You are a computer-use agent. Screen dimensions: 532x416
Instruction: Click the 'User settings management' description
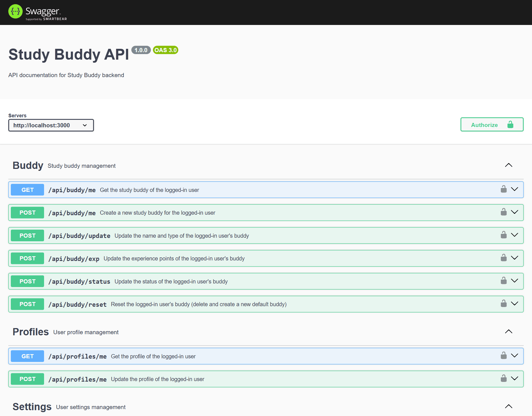(91, 407)
